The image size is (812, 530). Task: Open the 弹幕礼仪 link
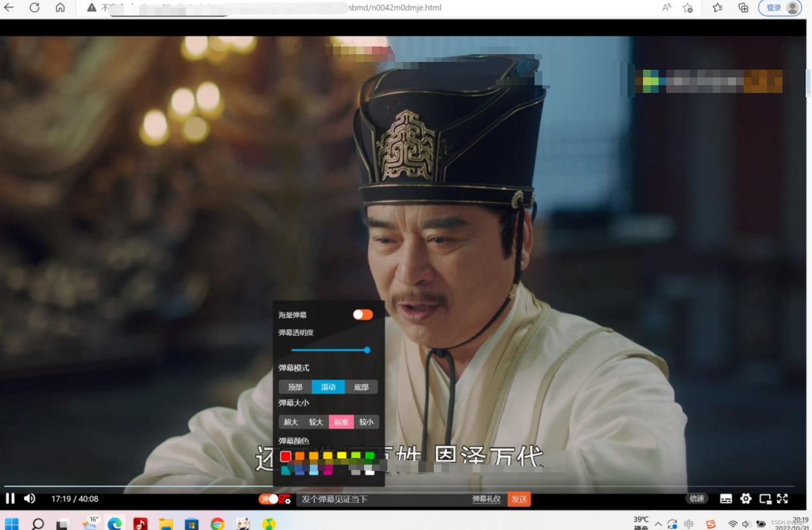(x=486, y=499)
